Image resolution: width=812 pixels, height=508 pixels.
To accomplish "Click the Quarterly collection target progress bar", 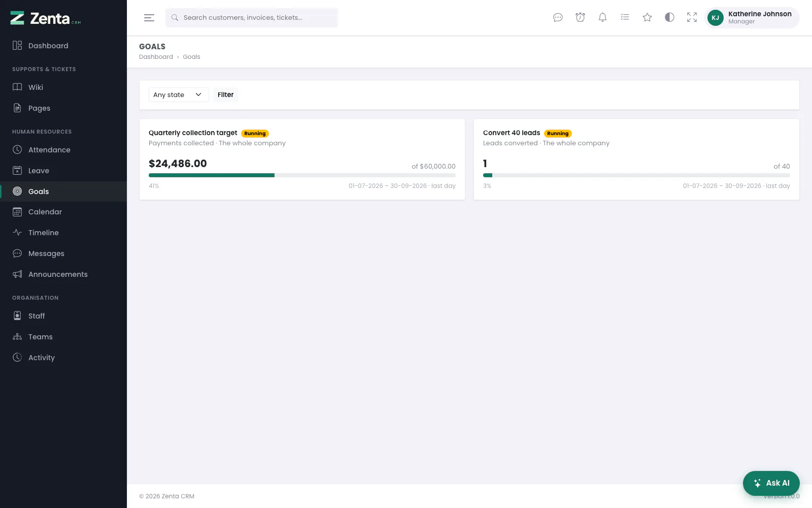I will [302, 175].
